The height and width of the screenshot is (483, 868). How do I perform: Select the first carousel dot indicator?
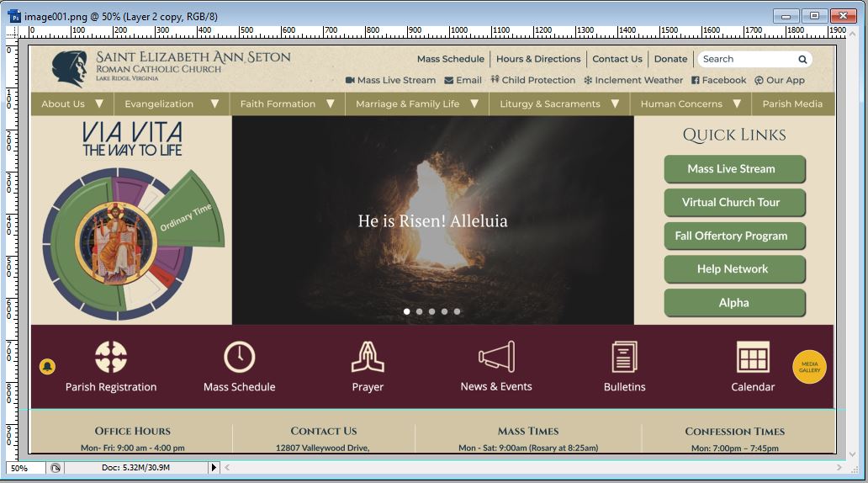(407, 311)
